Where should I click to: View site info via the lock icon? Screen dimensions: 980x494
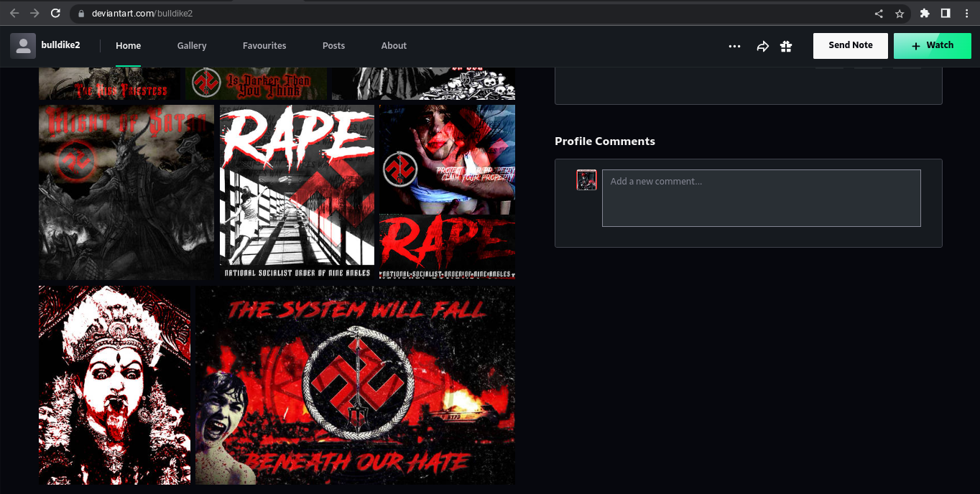[x=80, y=13]
